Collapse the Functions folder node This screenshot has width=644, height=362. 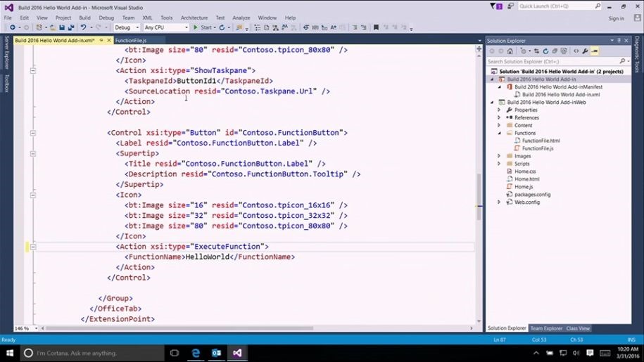point(500,133)
